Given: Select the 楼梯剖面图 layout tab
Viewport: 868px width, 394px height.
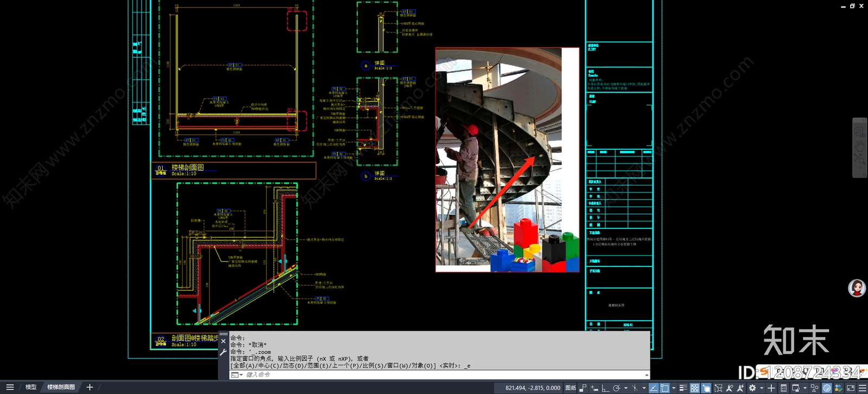Looking at the screenshot, I should 61,387.
